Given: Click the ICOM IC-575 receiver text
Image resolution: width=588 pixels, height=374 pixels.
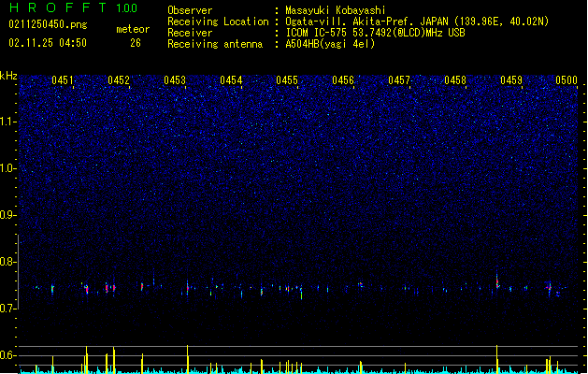Looking at the screenshot, I should pos(375,33).
